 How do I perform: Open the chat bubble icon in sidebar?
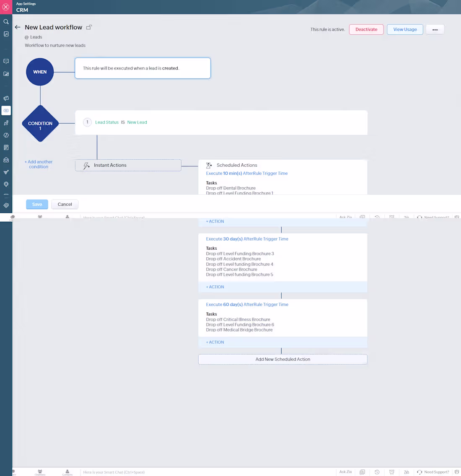6,61
